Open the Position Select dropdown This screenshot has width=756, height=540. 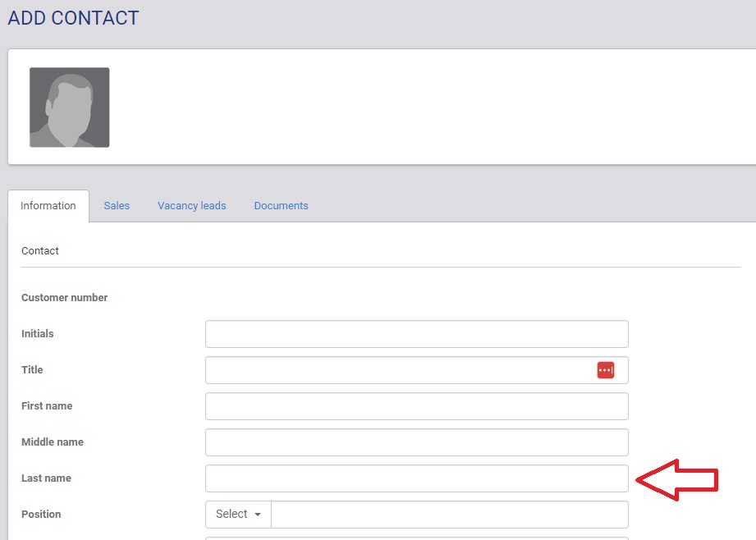pos(238,515)
